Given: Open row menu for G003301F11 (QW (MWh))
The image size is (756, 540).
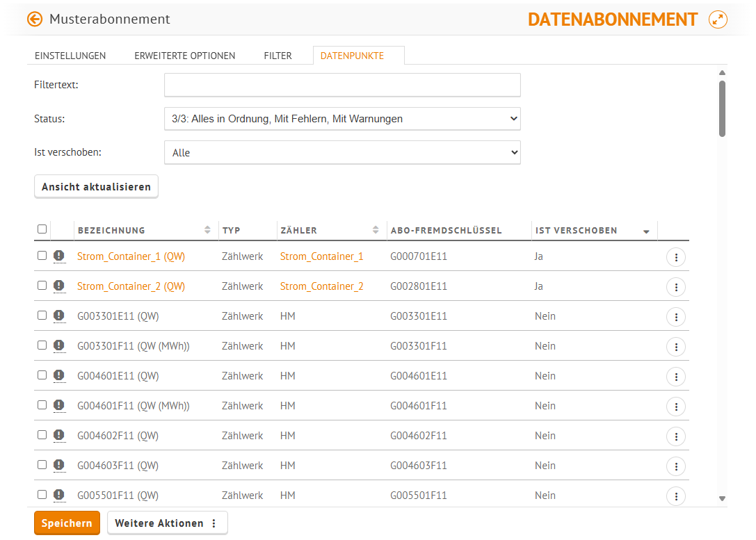Looking at the screenshot, I should click(x=676, y=347).
